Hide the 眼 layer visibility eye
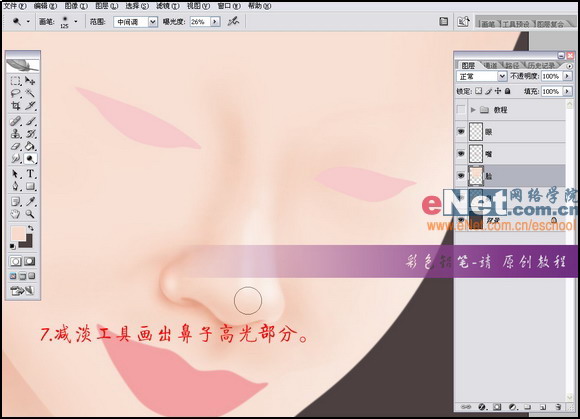 pos(461,132)
